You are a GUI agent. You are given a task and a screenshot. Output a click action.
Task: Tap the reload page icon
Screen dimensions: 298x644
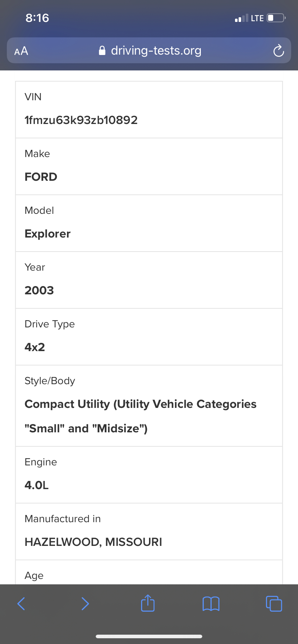[x=278, y=51]
